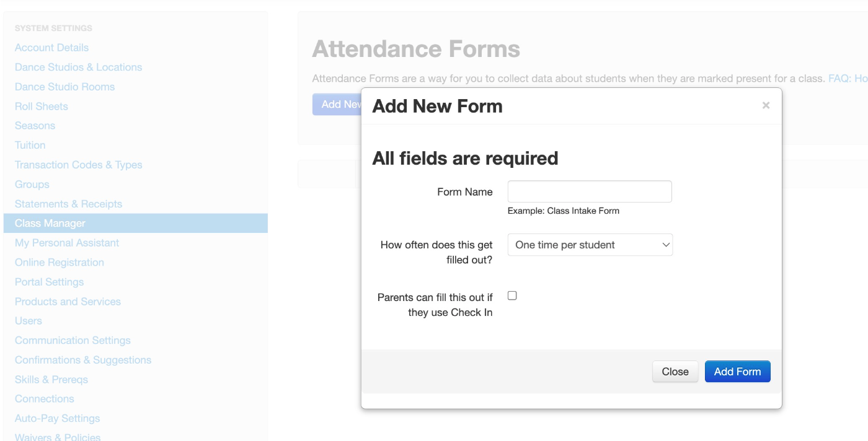The width and height of the screenshot is (868, 441).
Task: Open Tuition settings
Action: (x=30, y=145)
